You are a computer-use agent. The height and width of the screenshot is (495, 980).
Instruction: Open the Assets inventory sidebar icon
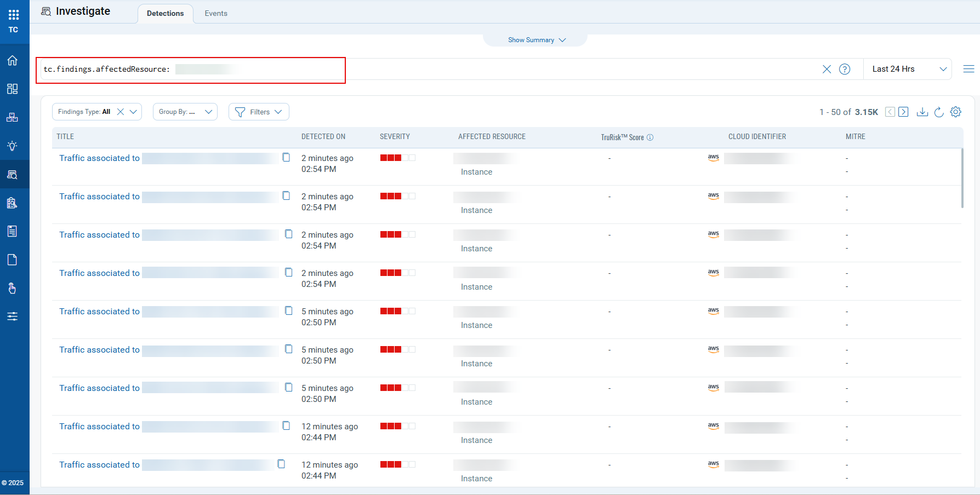pyautogui.click(x=12, y=117)
